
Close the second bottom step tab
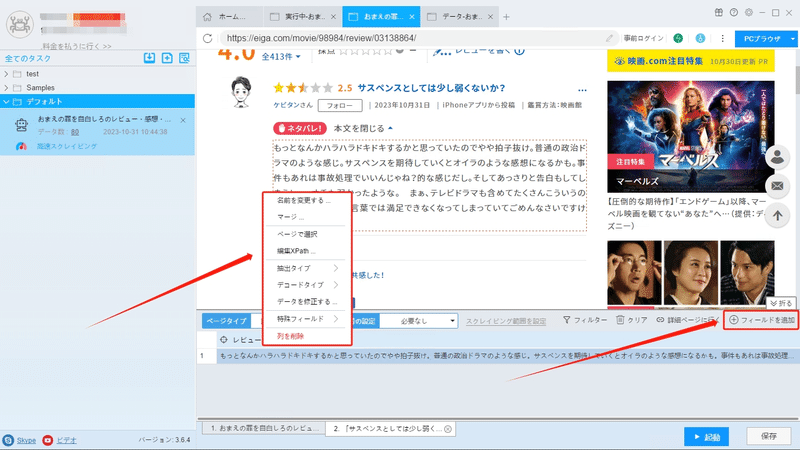tap(448, 429)
